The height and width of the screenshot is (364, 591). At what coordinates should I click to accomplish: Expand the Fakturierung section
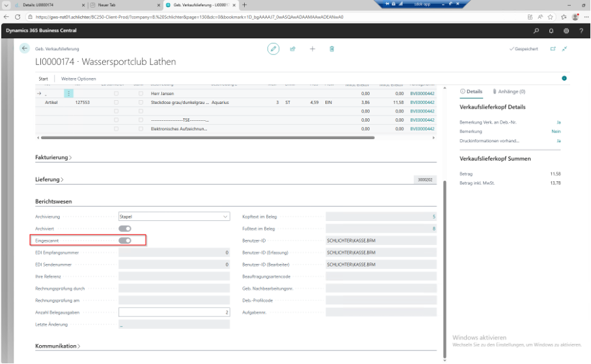(x=53, y=157)
